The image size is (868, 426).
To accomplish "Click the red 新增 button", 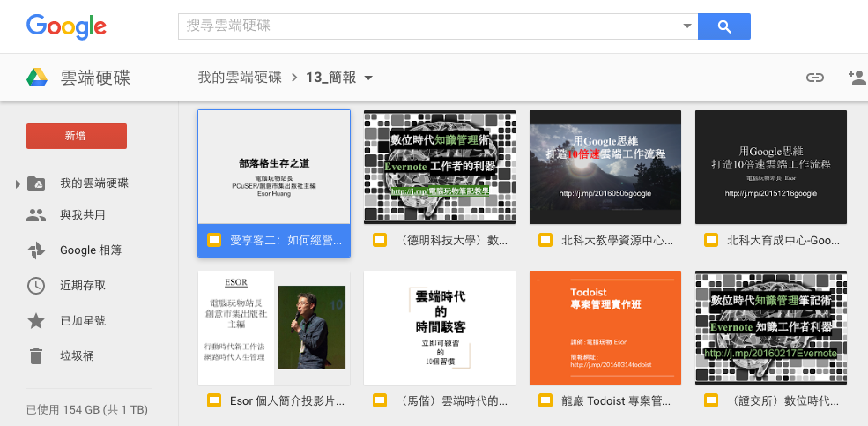I will 77,137.
